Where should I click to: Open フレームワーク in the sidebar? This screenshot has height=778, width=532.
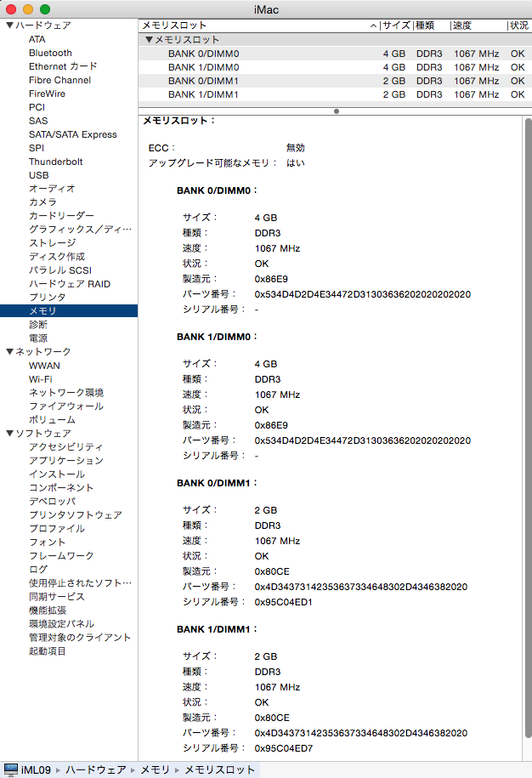click(61, 556)
